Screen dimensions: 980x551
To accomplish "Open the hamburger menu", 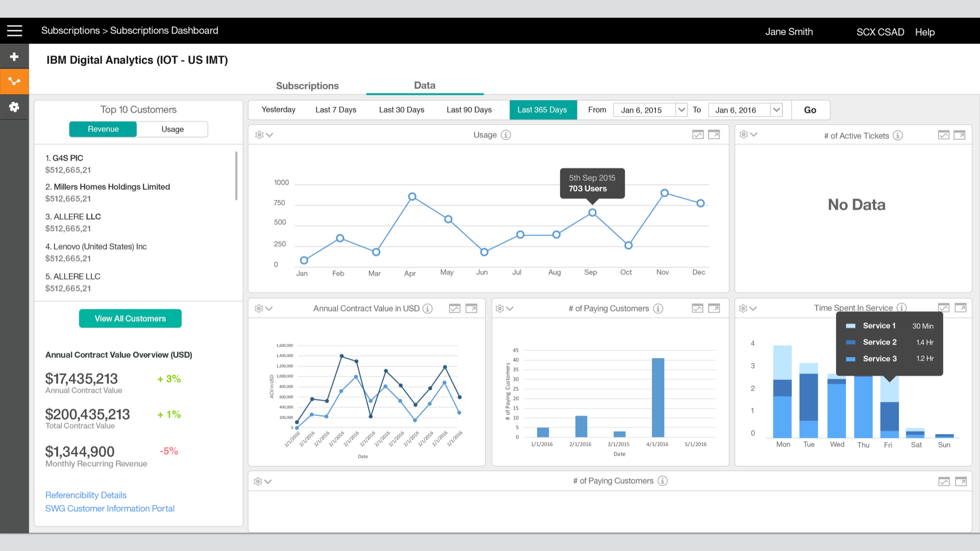I will click(x=14, y=31).
